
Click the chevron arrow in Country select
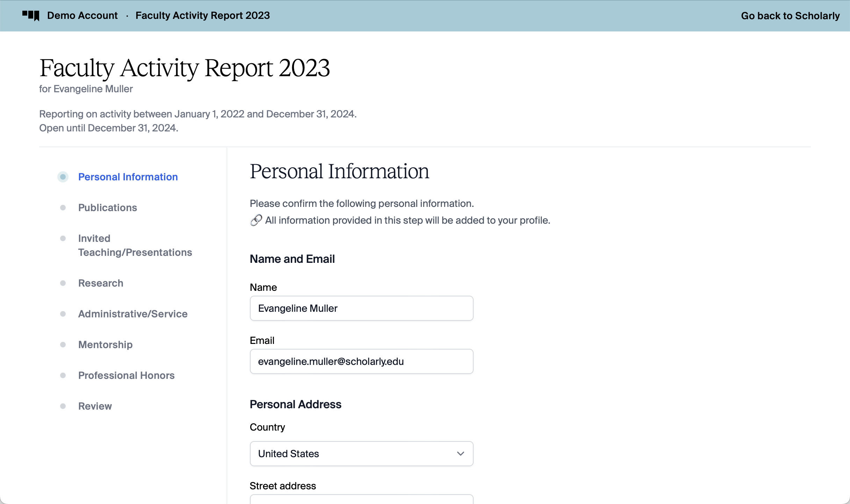click(461, 454)
